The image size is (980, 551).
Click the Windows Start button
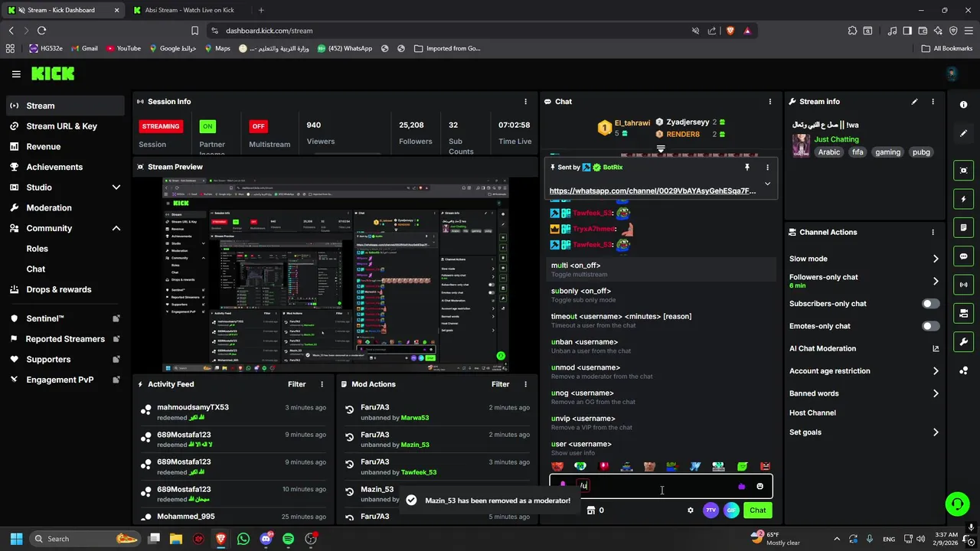(16, 539)
